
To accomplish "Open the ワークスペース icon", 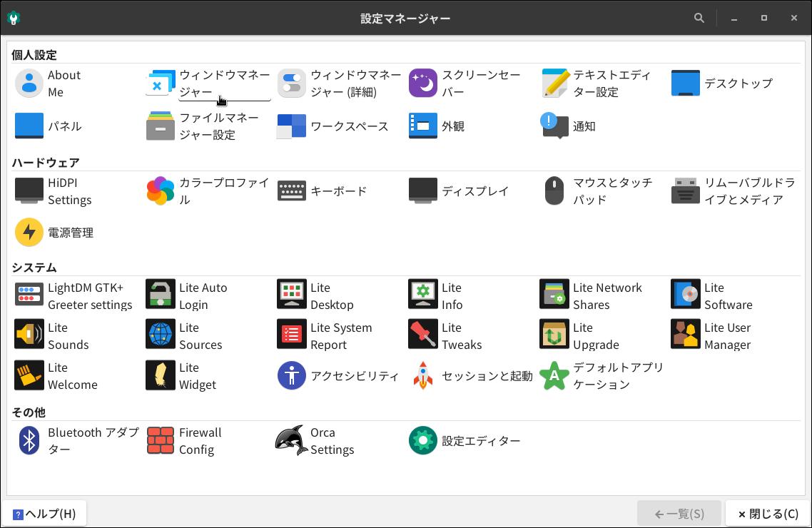I will [292, 126].
